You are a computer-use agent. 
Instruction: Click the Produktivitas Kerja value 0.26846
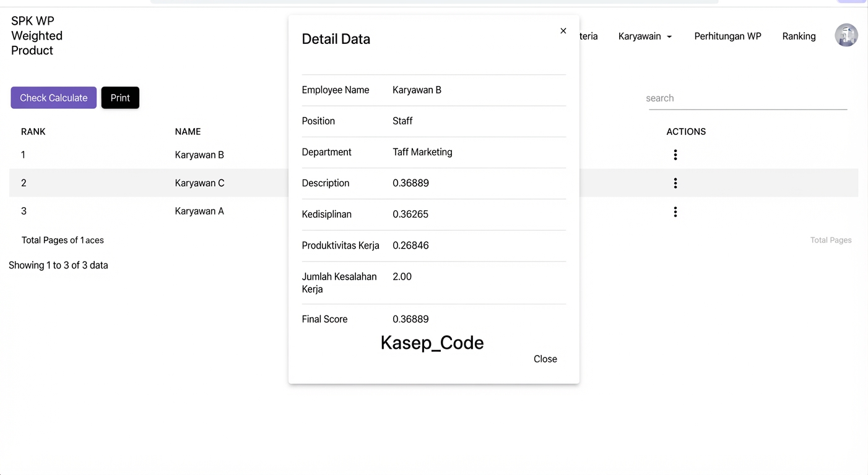[x=410, y=246]
